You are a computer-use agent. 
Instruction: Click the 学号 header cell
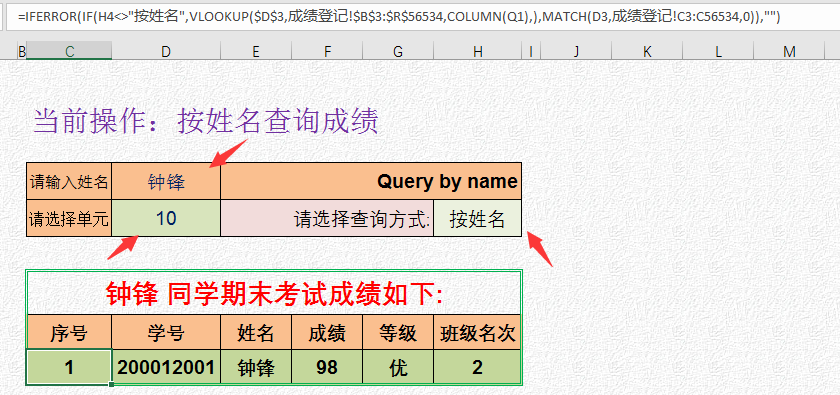[166, 332]
